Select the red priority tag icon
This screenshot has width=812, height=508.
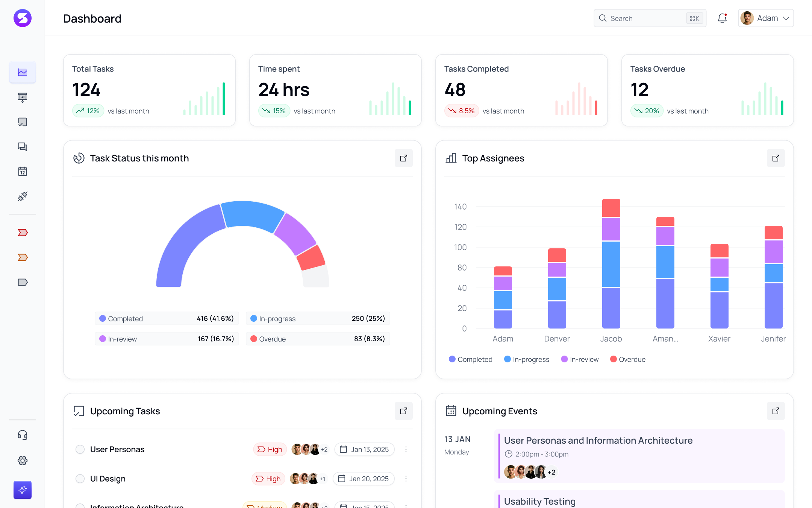(x=23, y=233)
